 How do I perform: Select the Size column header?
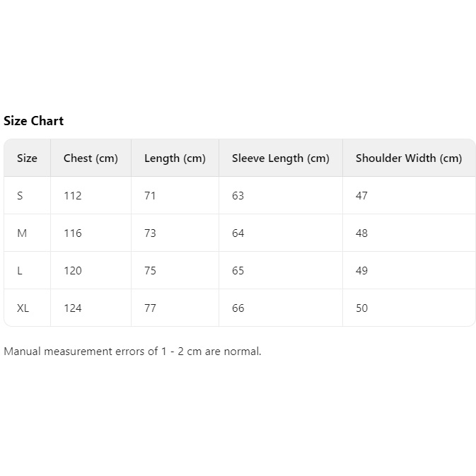(27, 158)
